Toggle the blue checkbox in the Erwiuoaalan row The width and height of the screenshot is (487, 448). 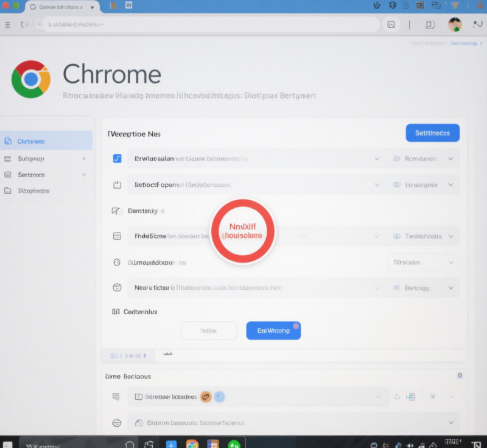coord(117,159)
